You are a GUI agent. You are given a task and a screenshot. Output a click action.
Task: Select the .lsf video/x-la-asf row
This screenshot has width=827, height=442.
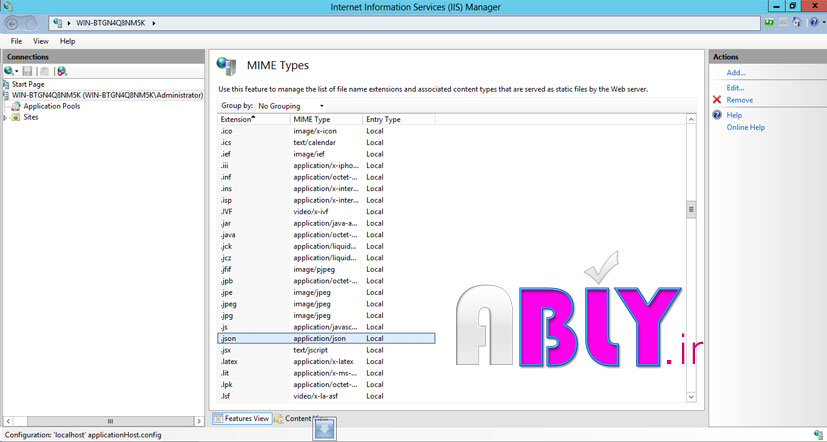pos(326,396)
